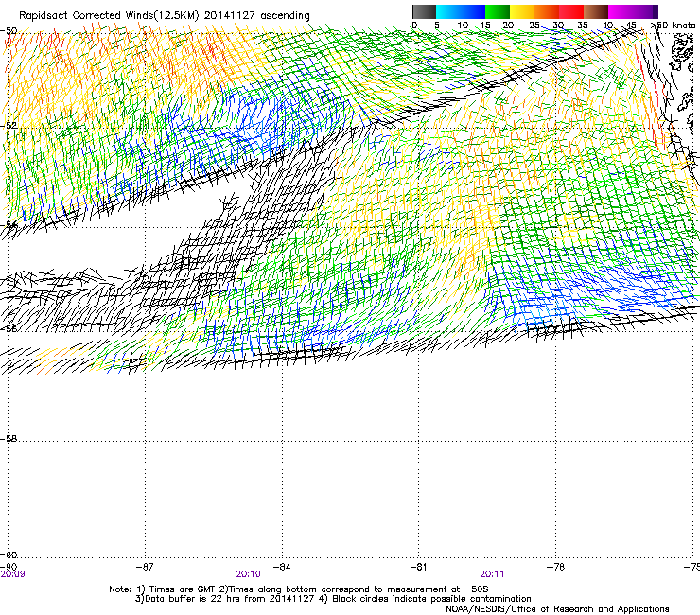Click the purple '20:11' time label
The width and height of the screenshot is (700, 615).
click(x=492, y=574)
